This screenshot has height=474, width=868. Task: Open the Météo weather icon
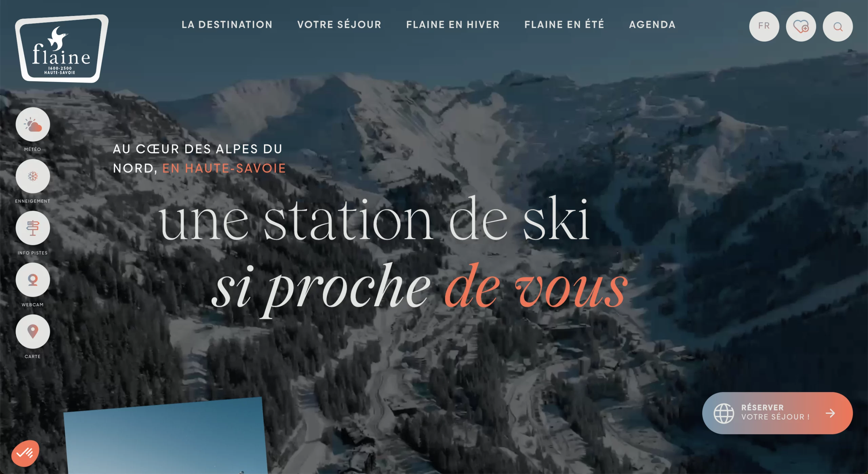click(x=33, y=124)
